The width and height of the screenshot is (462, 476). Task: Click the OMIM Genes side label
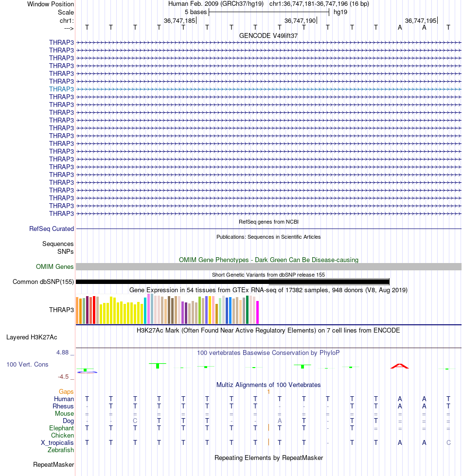54,266
